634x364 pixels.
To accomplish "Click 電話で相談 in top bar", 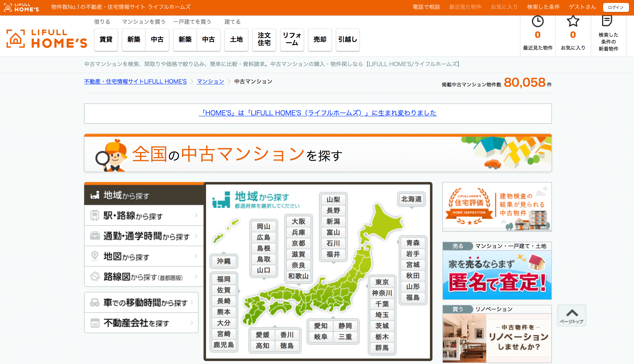I will pyautogui.click(x=426, y=7).
